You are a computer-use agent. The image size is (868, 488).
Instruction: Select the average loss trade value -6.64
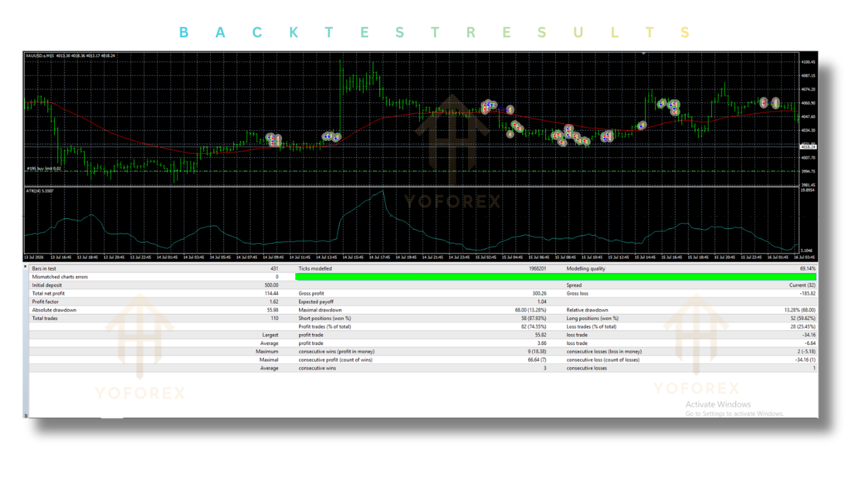(x=810, y=343)
